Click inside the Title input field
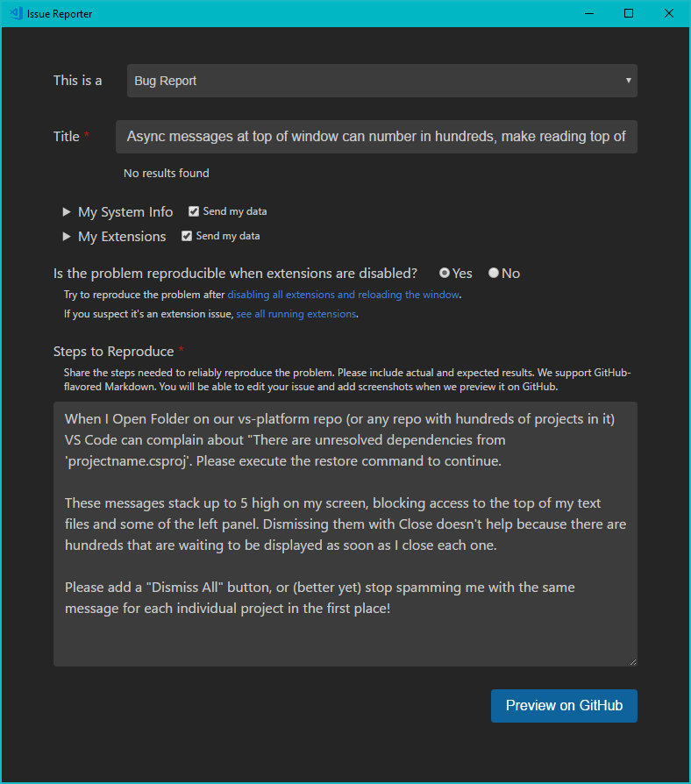The height and width of the screenshot is (784, 691). (x=376, y=136)
